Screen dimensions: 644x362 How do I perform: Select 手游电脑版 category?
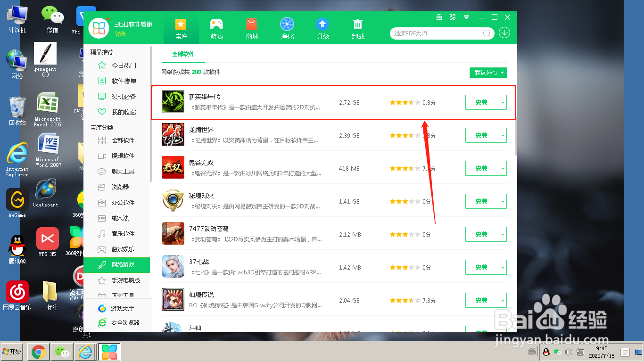pos(117,280)
